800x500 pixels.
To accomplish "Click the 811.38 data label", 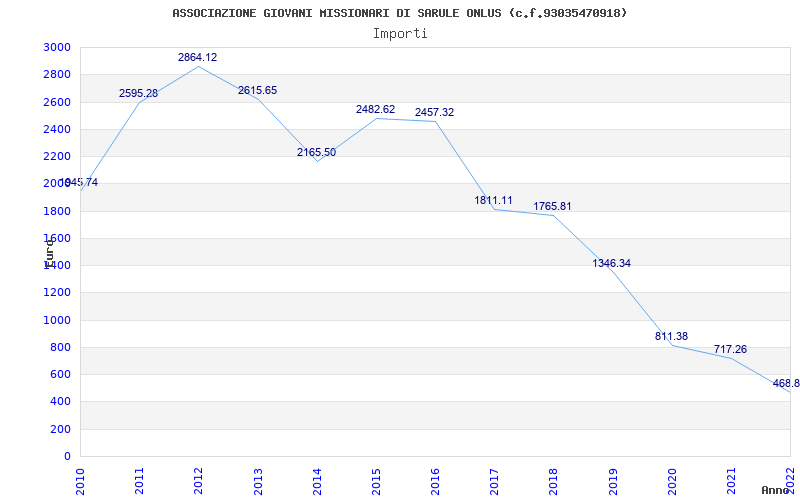I will coord(671,337).
